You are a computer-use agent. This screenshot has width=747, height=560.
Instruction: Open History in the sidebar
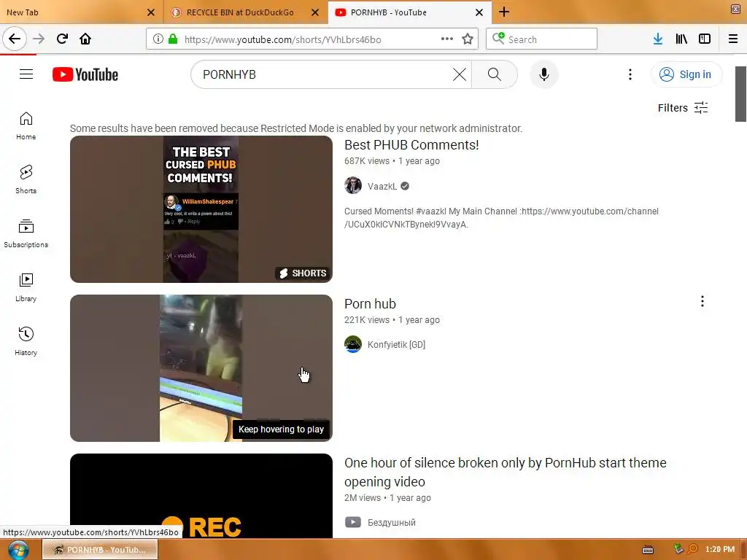click(26, 341)
